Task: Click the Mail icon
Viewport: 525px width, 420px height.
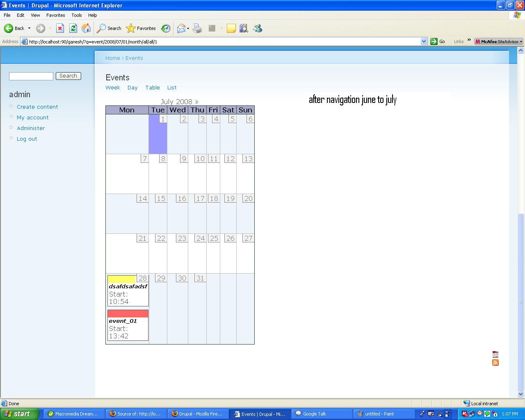Action: [x=181, y=28]
